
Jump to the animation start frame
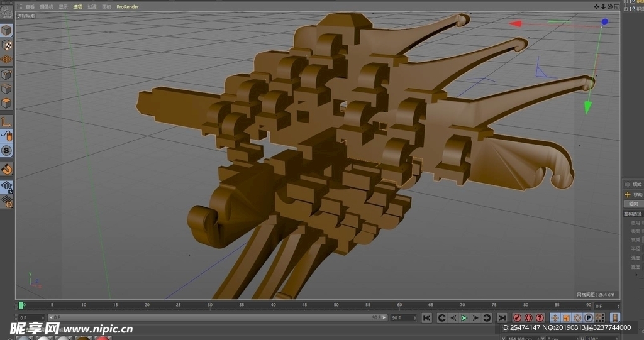[x=427, y=318]
